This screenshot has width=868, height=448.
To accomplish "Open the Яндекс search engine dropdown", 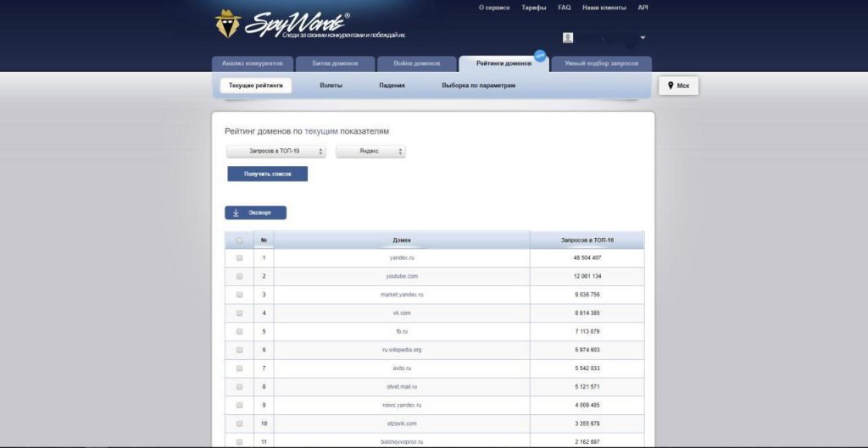I will point(370,151).
